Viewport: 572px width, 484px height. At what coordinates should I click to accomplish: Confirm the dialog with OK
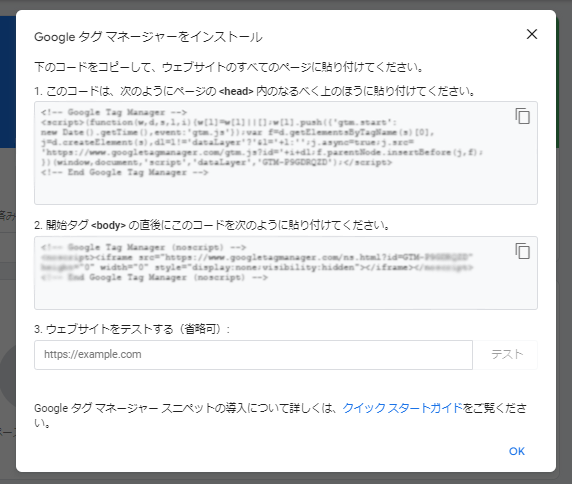(x=517, y=452)
